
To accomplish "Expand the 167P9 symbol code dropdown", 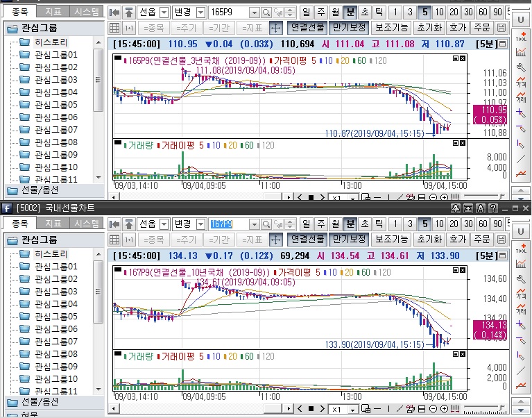I will [x=254, y=224].
